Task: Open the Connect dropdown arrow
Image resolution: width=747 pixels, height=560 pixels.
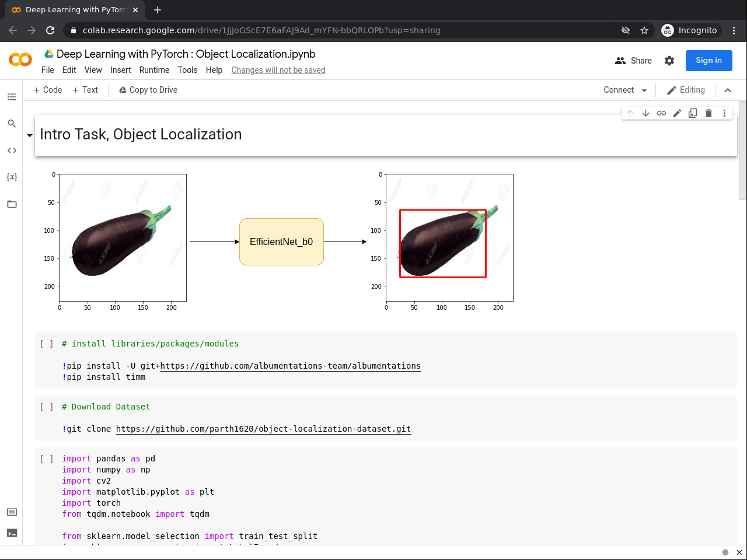Action: [644, 90]
